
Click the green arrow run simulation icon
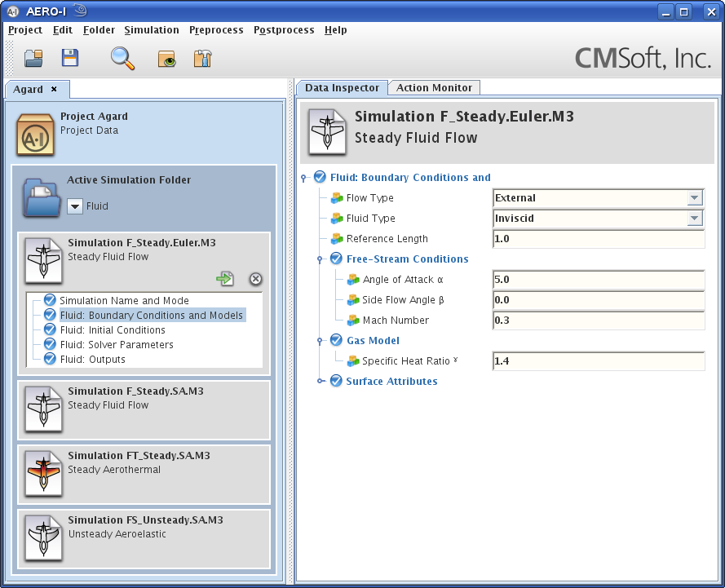tap(225, 279)
